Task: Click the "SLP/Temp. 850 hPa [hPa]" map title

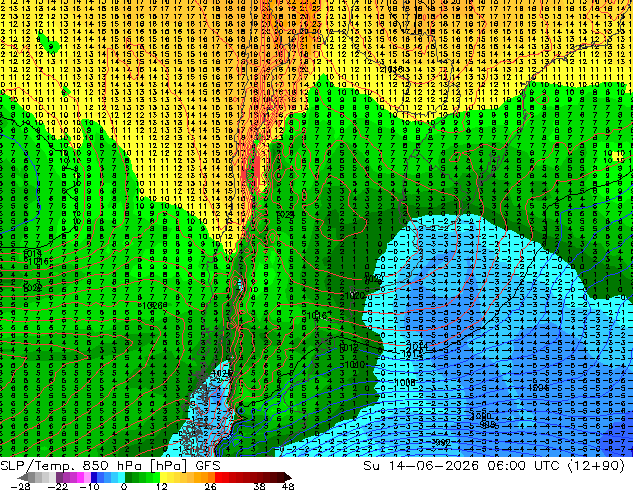Action: (94, 466)
